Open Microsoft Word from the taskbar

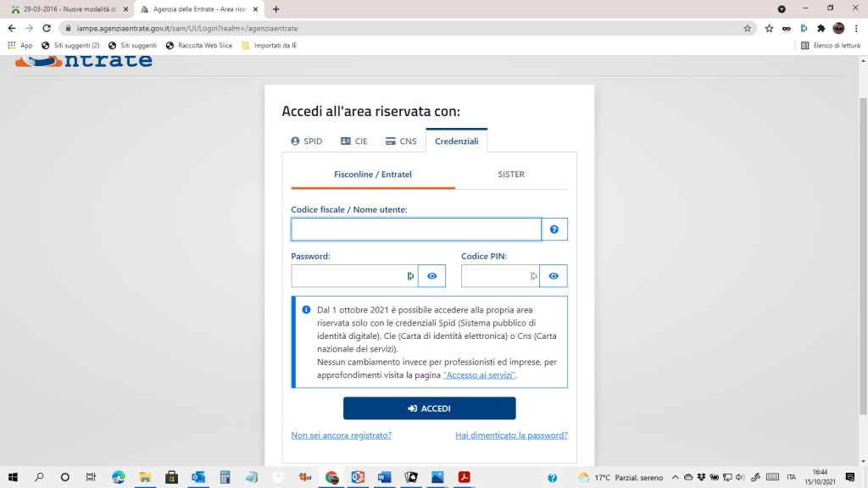pos(384,477)
